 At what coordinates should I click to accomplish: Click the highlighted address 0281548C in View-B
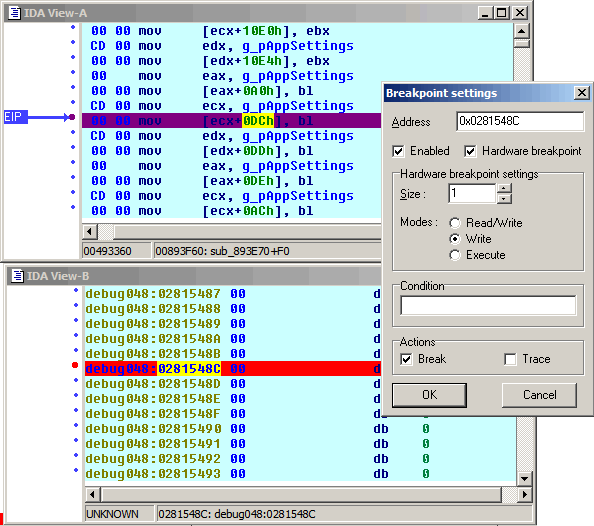coord(189,369)
